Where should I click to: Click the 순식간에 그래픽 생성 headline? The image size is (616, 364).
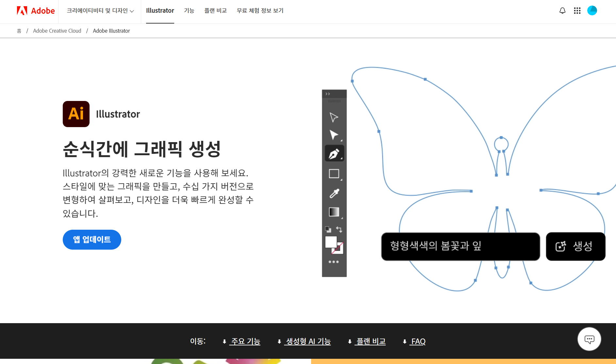(142, 149)
